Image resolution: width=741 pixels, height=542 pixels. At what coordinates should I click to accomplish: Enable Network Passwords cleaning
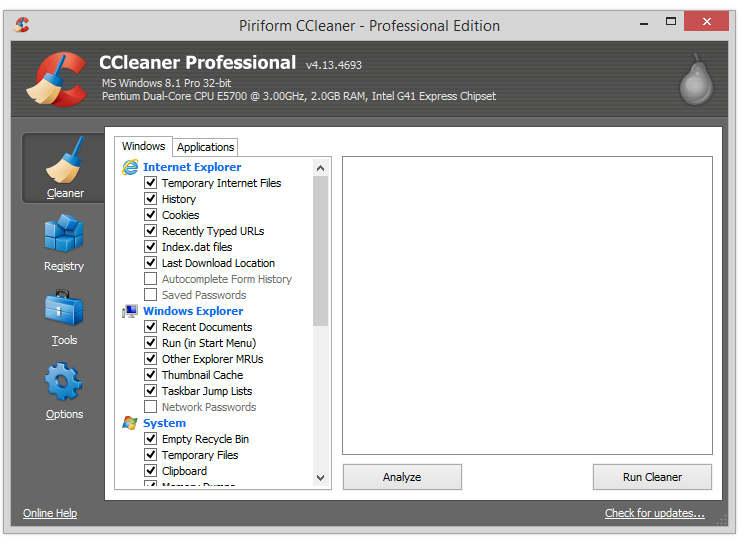pos(151,407)
